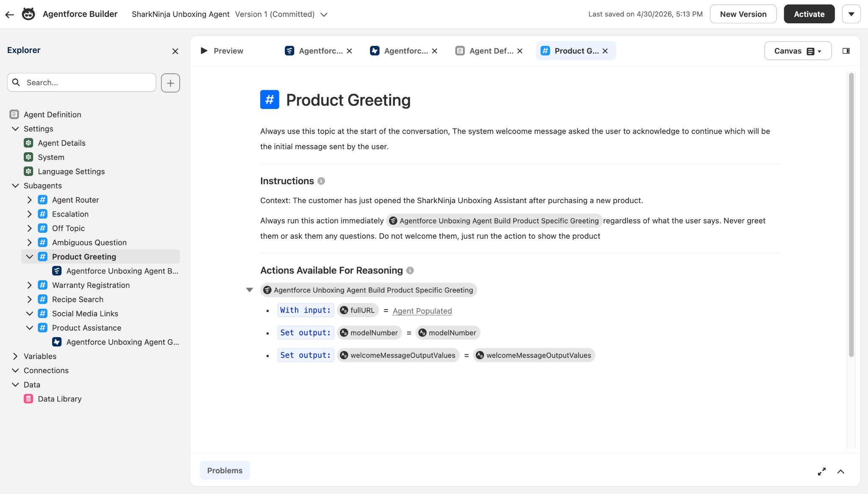This screenshot has width=868, height=494.
Task: Expand the Recipe Search subagent
Action: click(x=29, y=299)
